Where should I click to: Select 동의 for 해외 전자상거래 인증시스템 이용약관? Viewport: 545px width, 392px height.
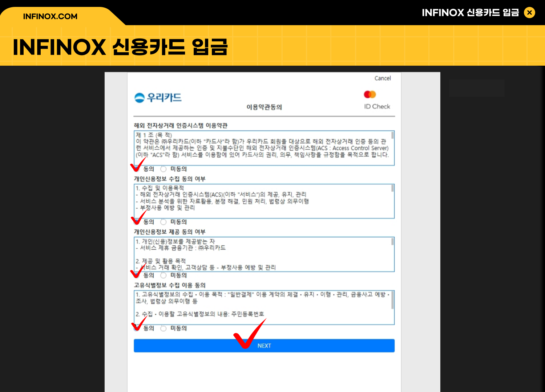click(136, 169)
